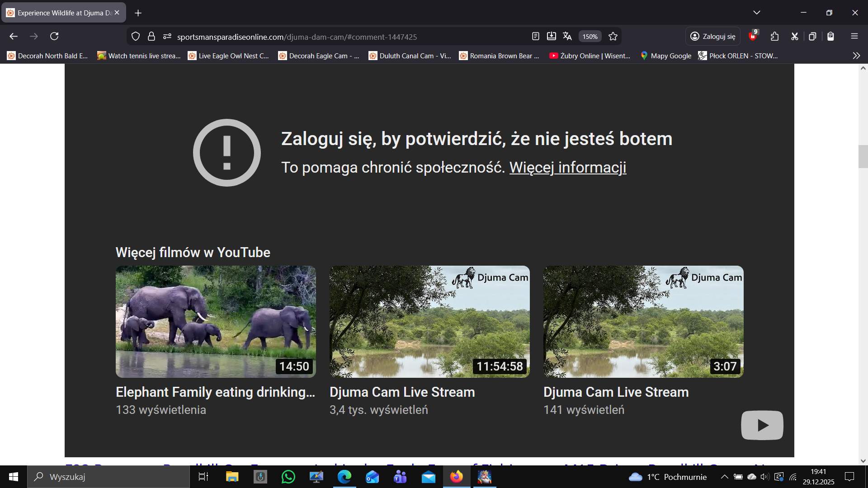The height and width of the screenshot is (488, 868).
Task: Switch to Firefox on the taskbar
Action: tap(457, 477)
